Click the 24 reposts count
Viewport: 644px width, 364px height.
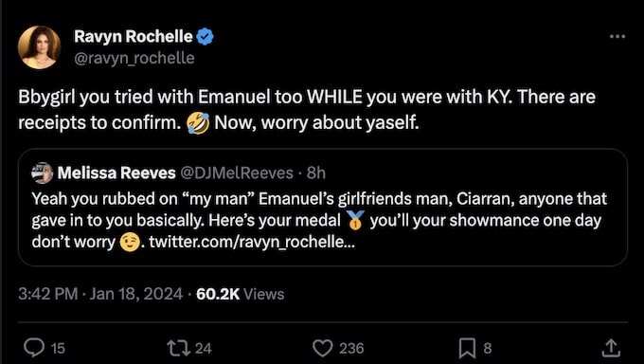[204, 349]
